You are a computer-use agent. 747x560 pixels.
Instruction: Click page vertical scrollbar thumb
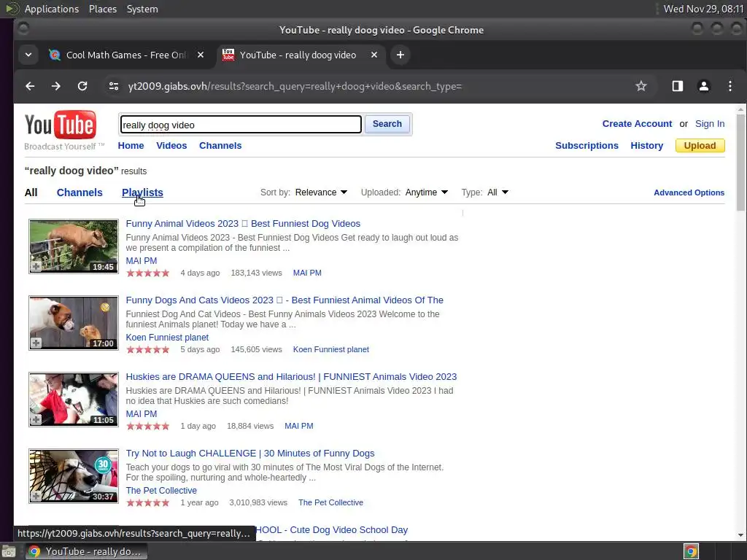pyautogui.click(x=740, y=163)
